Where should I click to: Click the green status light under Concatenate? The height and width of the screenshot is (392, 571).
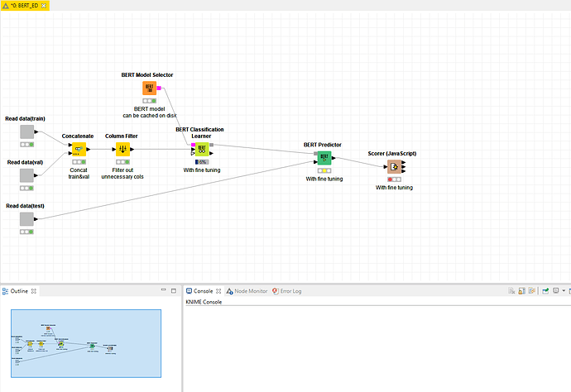click(x=84, y=162)
